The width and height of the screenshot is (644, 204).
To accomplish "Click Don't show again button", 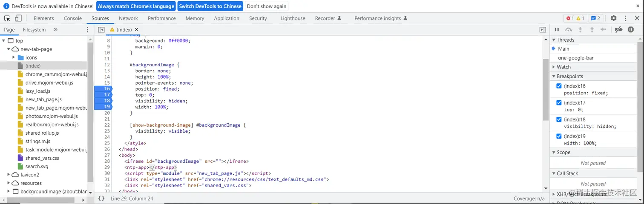I will [x=267, y=6].
